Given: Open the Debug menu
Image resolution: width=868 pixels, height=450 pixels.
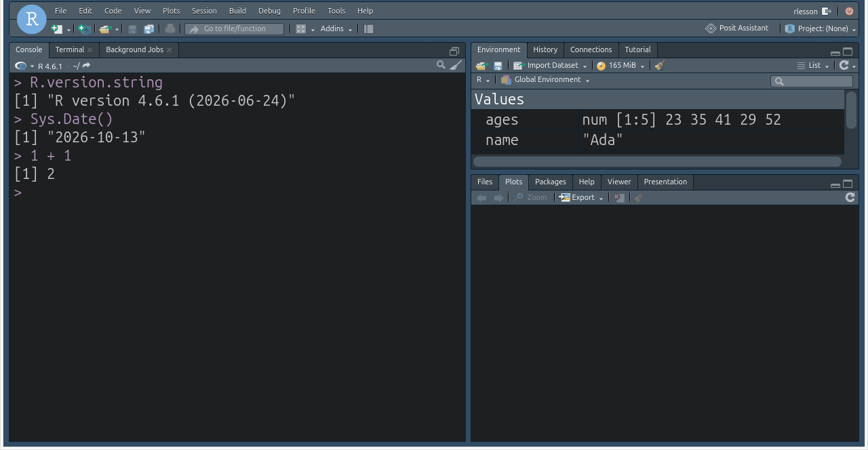Looking at the screenshot, I should coord(269,11).
